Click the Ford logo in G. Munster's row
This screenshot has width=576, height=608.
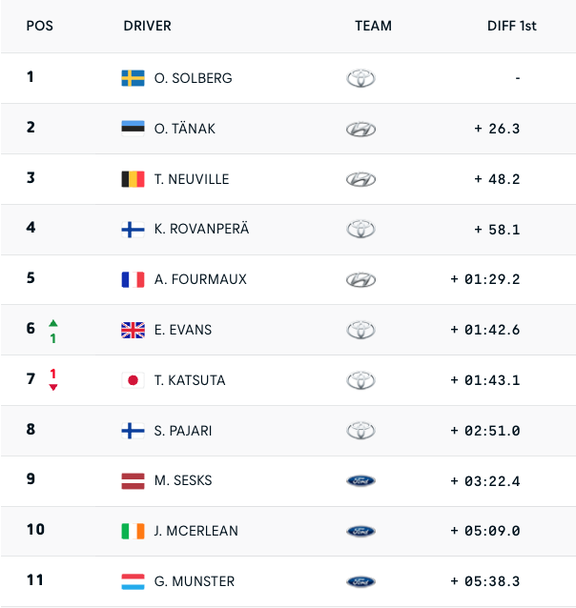[361, 582]
